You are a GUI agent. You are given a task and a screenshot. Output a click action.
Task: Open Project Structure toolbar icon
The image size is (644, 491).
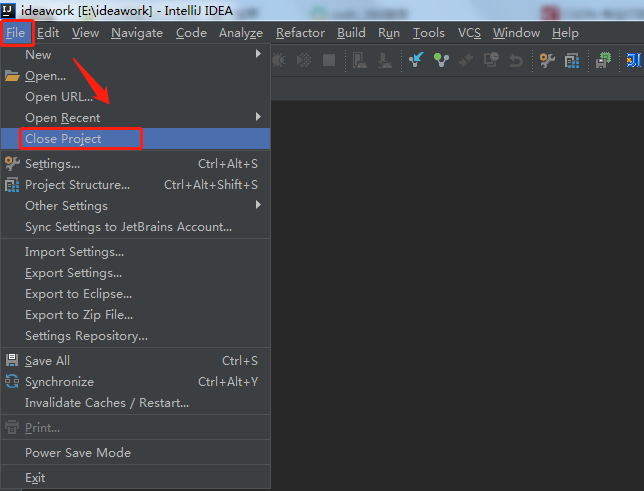[x=572, y=61]
